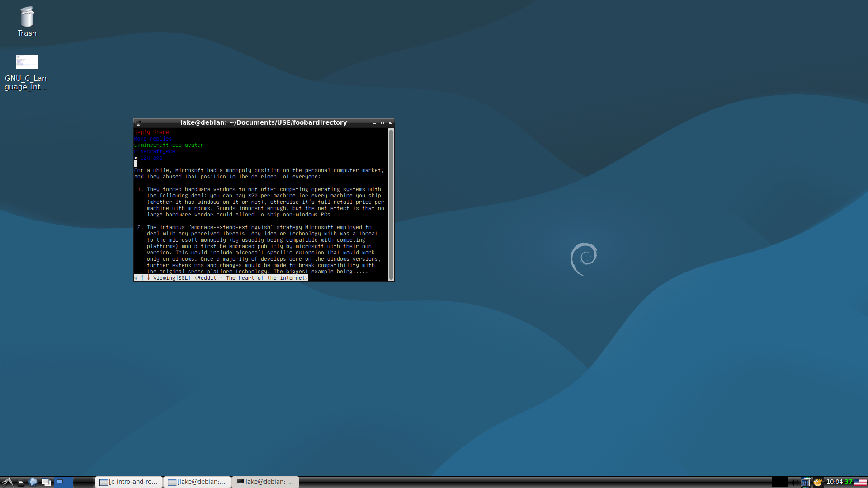The width and height of the screenshot is (868, 488).
Task: Open the minecraft_ece username link
Action: tap(154, 151)
